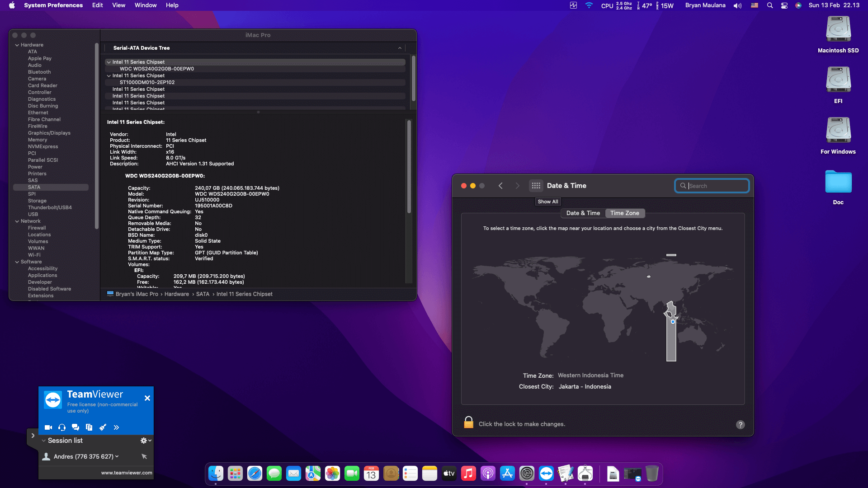The image size is (868, 488).
Task: Click the Show All grid icon
Action: coord(536,186)
